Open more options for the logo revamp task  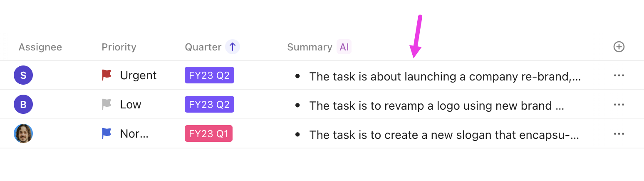pyautogui.click(x=619, y=105)
